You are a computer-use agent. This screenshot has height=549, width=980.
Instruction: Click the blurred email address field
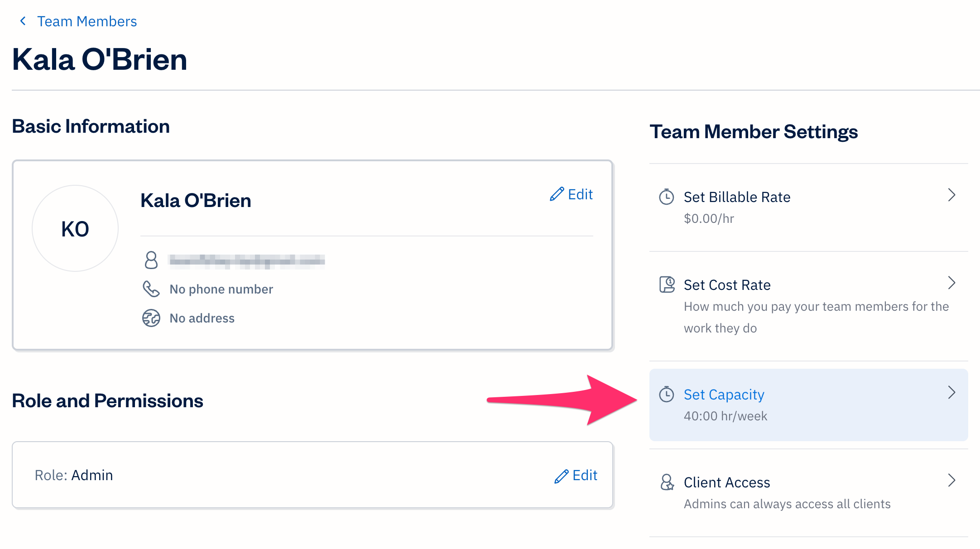247,260
